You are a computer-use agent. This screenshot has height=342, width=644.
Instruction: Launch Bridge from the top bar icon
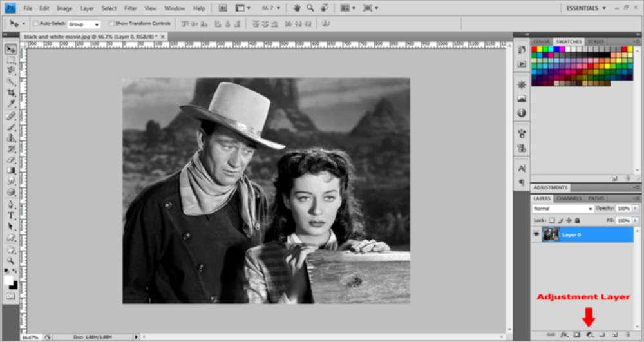(x=223, y=8)
